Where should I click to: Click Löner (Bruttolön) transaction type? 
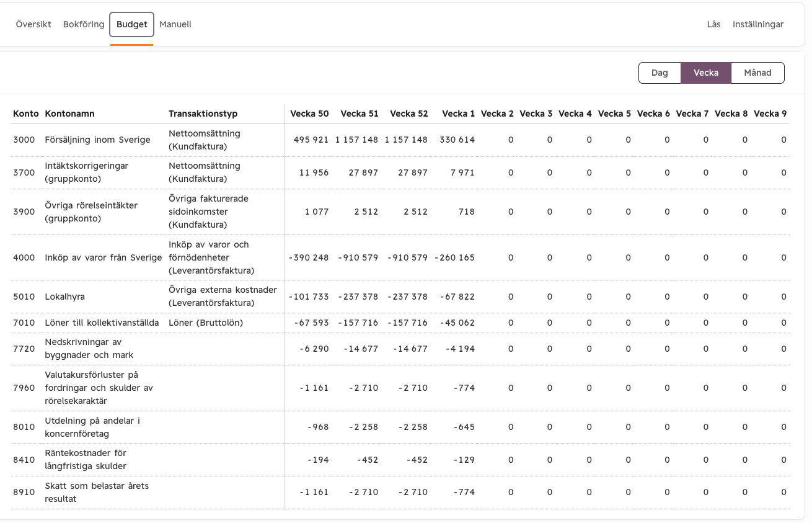click(x=206, y=323)
